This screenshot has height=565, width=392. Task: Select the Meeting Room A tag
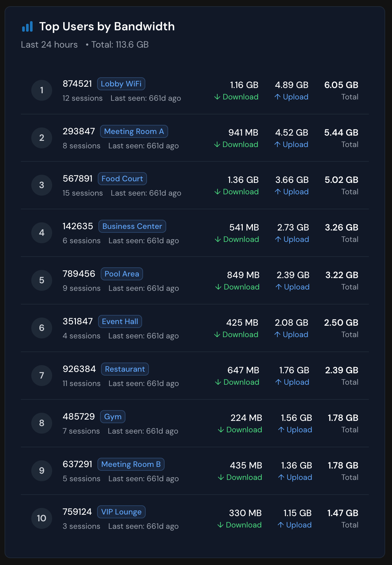point(134,131)
